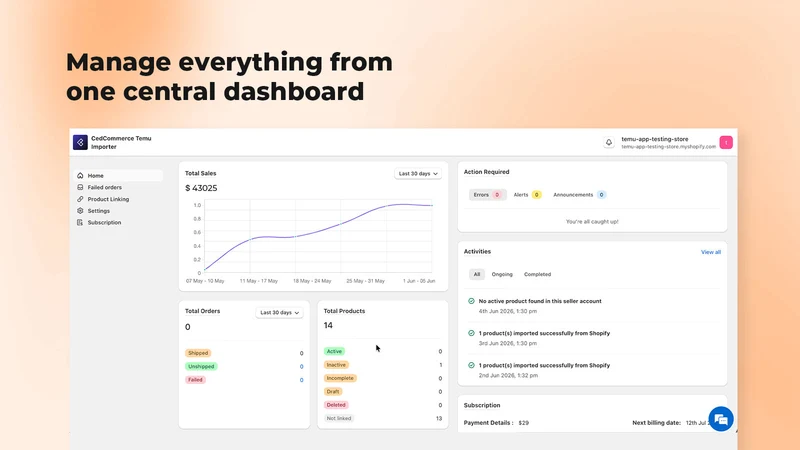Click the Deleted products badge
Screen dimensions: 800x450
coord(336,405)
